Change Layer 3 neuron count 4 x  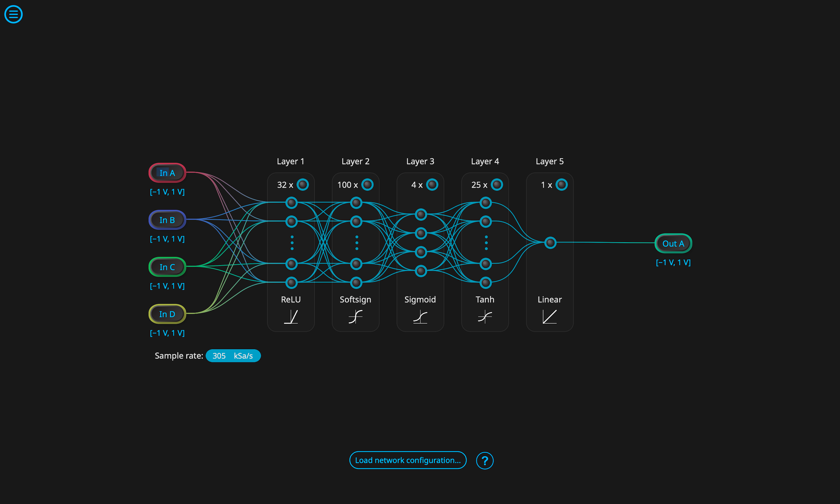pos(417,185)
